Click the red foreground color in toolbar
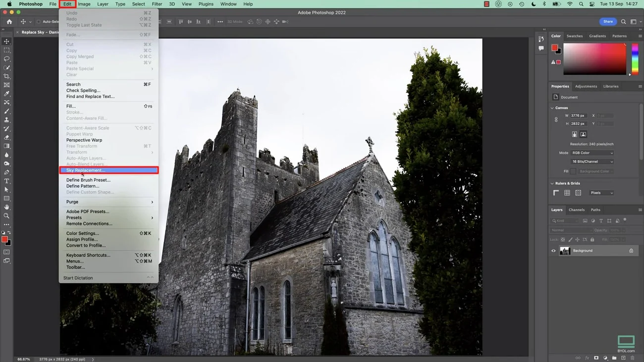Viewport: 644px width, 362px height. click(4, 239)
